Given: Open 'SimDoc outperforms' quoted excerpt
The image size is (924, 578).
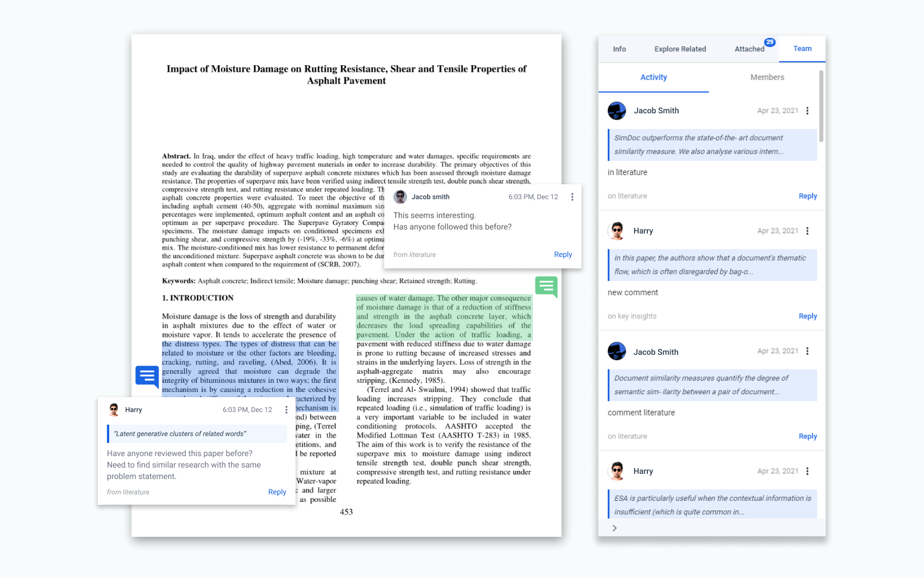Looking at the screenshot, I should coord(712,145).
